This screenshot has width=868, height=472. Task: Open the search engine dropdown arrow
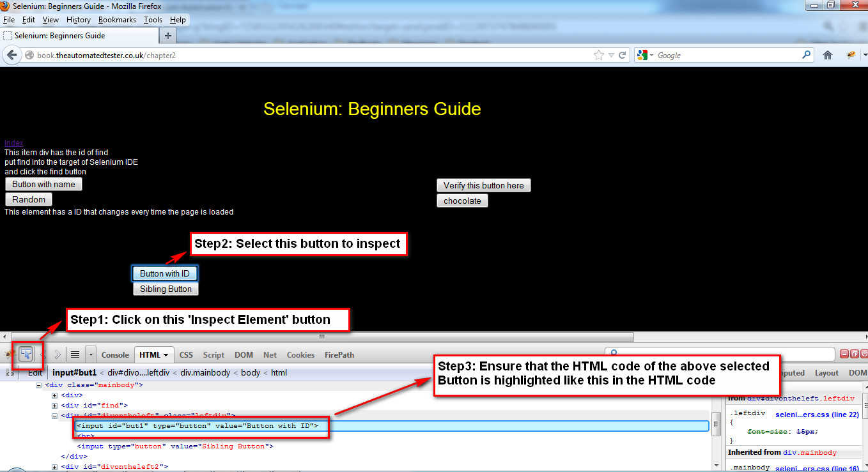point(650,55)
